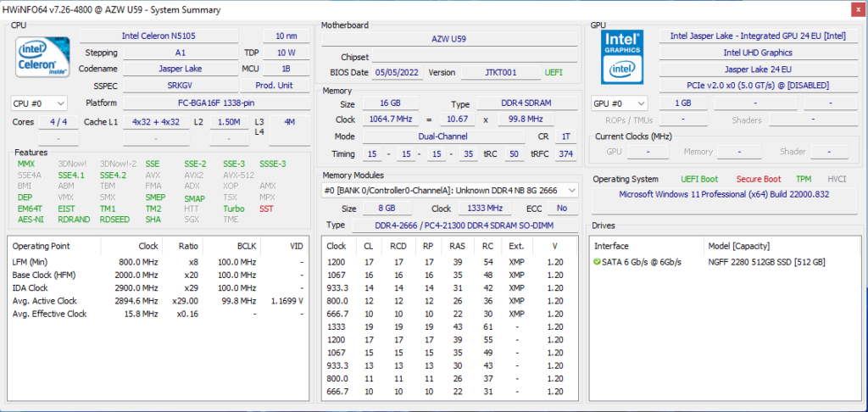Click the DDR4-2666 / PC4-21300 type field
Viewport: 868px width, 412px height.
click(x=465, y=225)
